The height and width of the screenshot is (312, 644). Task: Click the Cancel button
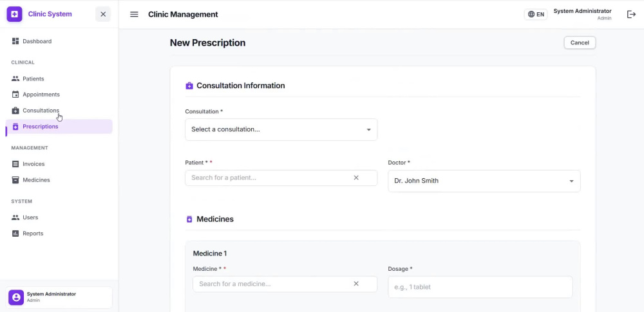click(580, 42)
